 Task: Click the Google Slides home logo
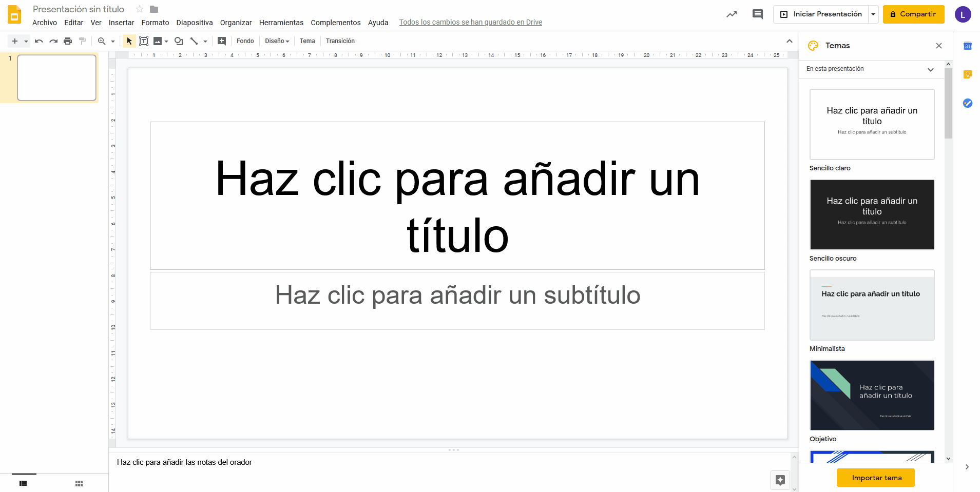point(14,15)
